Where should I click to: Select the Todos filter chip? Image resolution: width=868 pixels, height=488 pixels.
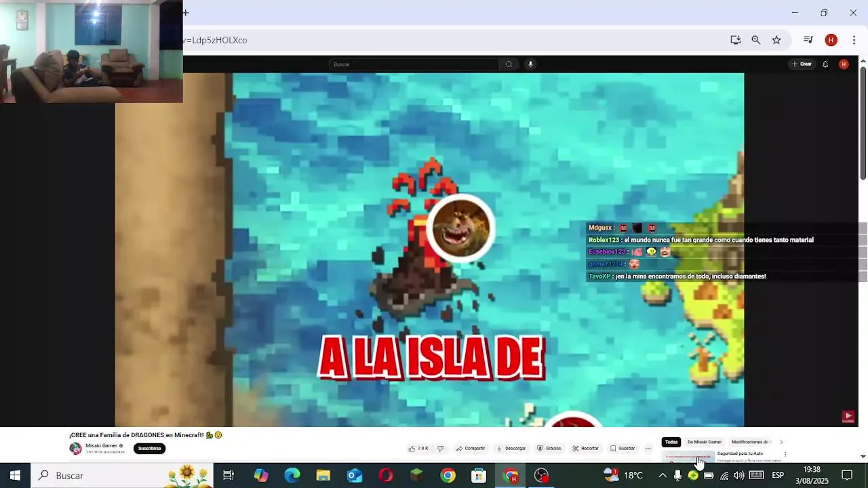pyautogui.click(x=671, y=442)
